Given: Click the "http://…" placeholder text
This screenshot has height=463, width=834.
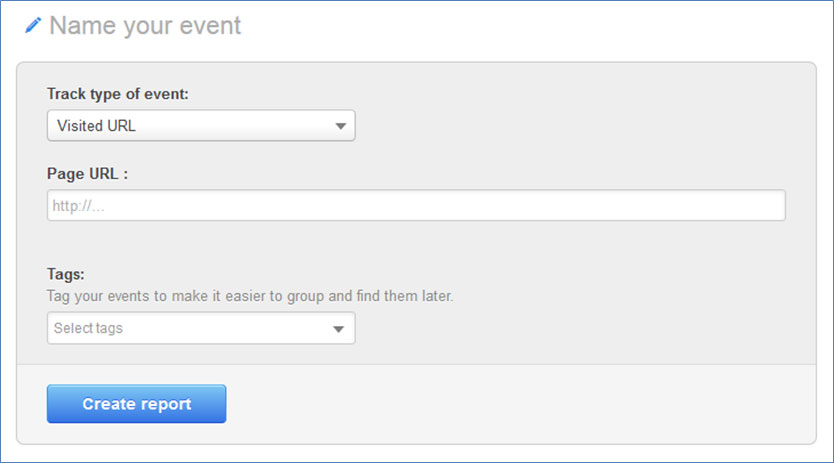Looking at the screenshot, I should [78, 206].
